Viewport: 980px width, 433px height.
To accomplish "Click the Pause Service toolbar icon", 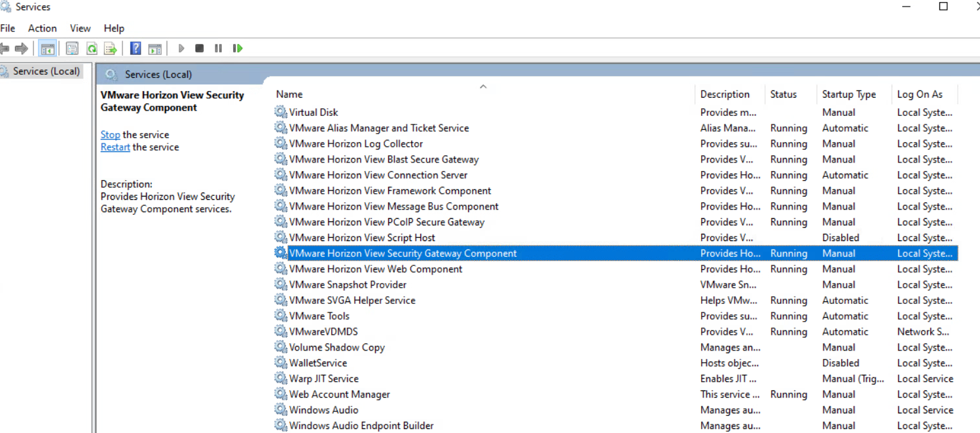I will point(218,48).
